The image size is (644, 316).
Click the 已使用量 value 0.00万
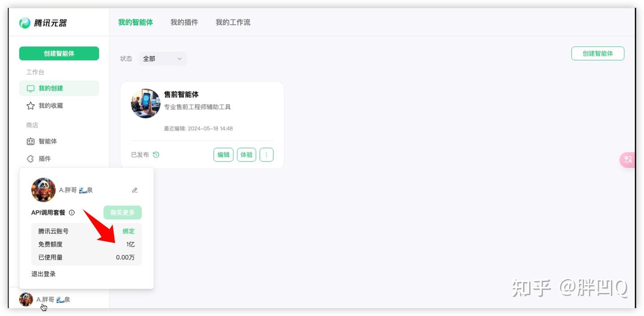coord(125,257)
